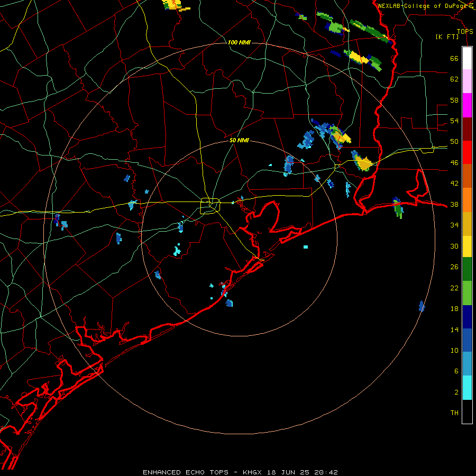This screenshot has height=476, width=476.
Task: Click the "2" legend value
Action: point(456,392)
